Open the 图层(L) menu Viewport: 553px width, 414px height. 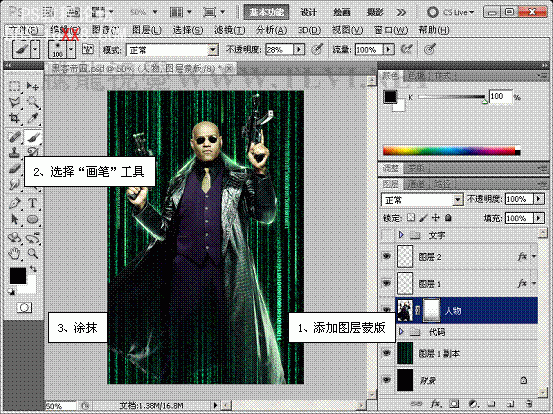[x=147, y=30]
